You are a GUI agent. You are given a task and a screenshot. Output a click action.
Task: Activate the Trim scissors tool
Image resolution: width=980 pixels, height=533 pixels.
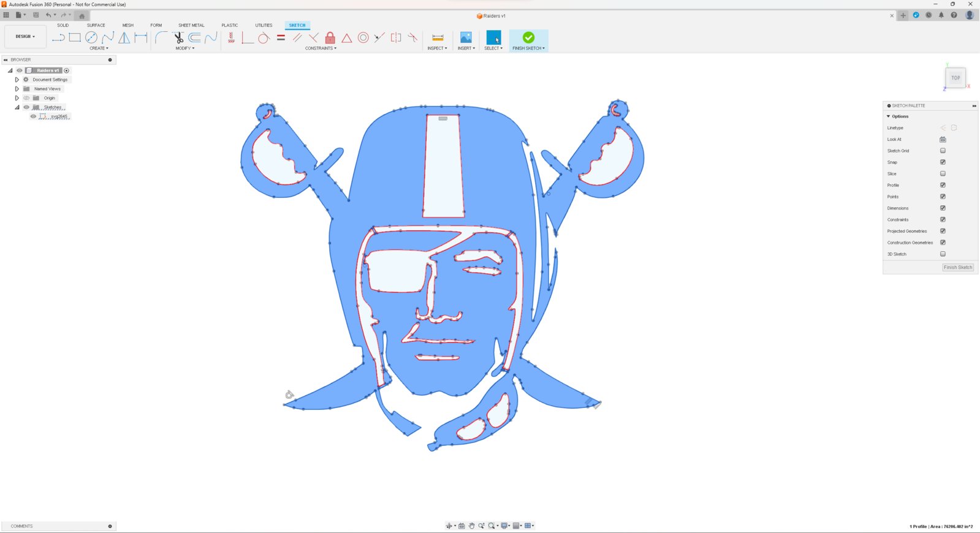178,37
